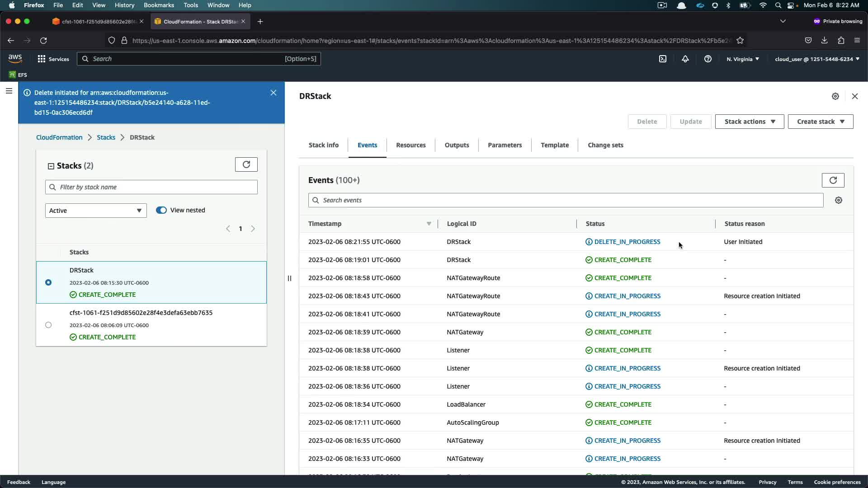Click the AWS support help icon

tap(708, 59)
